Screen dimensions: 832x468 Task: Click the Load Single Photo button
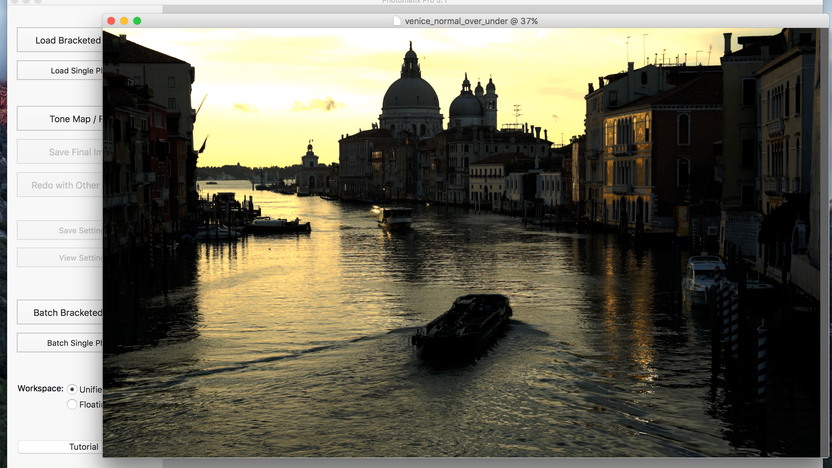60,71
